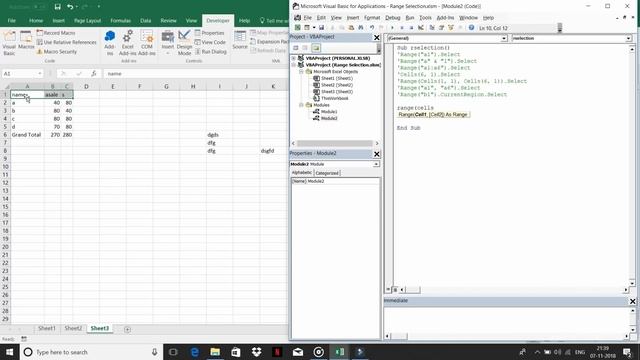Add a new sheet with plus button
Image resolution: width=640 pixels, height=360 pixels.
[x=127, y=329]
